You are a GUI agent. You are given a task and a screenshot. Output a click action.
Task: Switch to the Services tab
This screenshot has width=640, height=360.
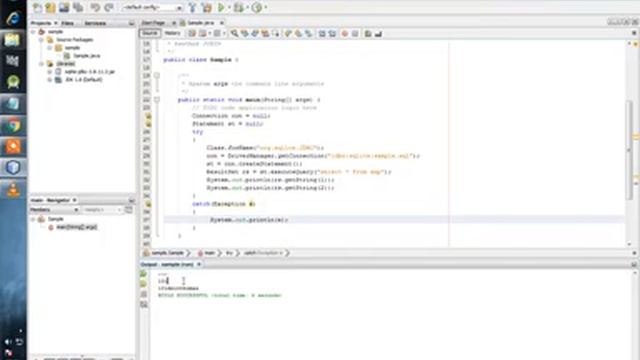(x=95, y=23)
